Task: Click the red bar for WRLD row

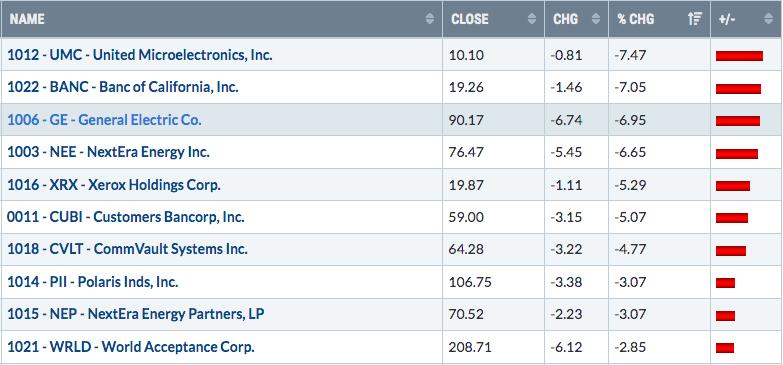Action: [x=725, y=348]
